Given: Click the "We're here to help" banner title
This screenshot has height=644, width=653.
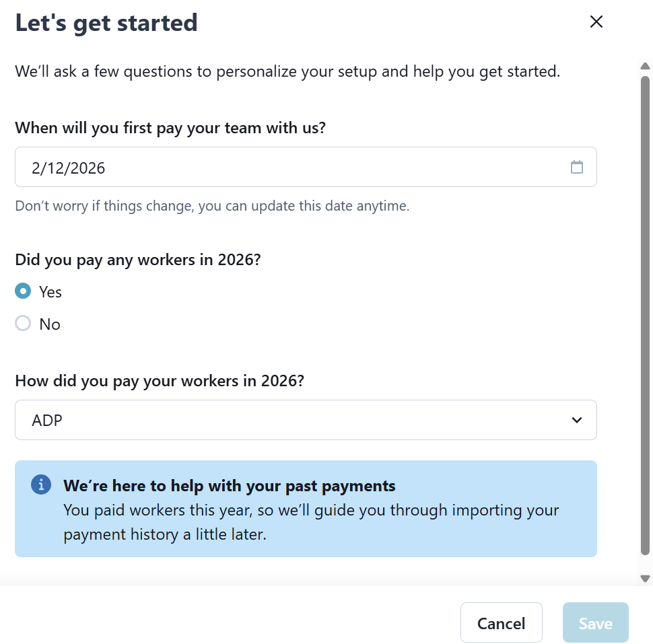Looking at the screenshot, I should [229, 485].
